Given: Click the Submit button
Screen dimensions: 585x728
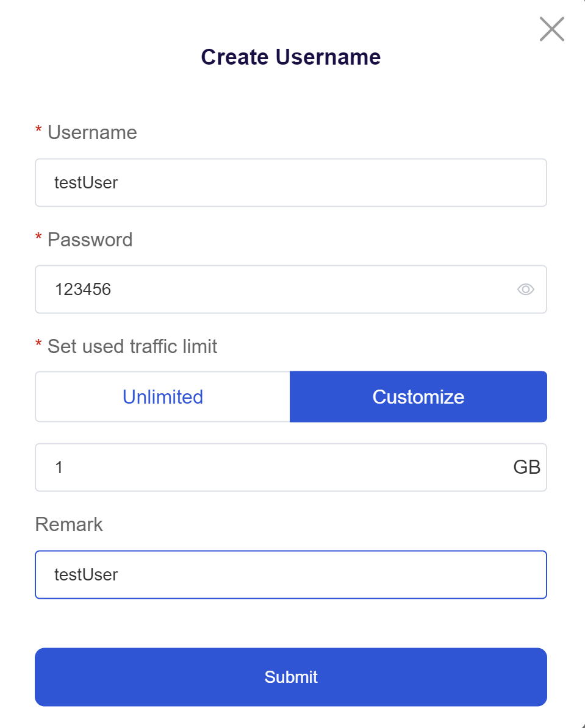Looking at the screenshot, I should pos(291,677).
